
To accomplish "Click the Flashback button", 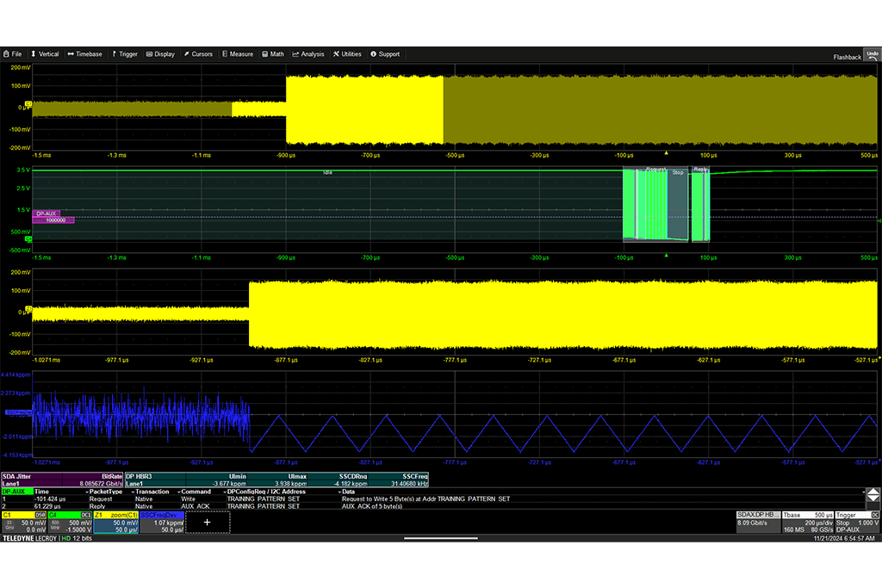I will [x=847, y=56].
